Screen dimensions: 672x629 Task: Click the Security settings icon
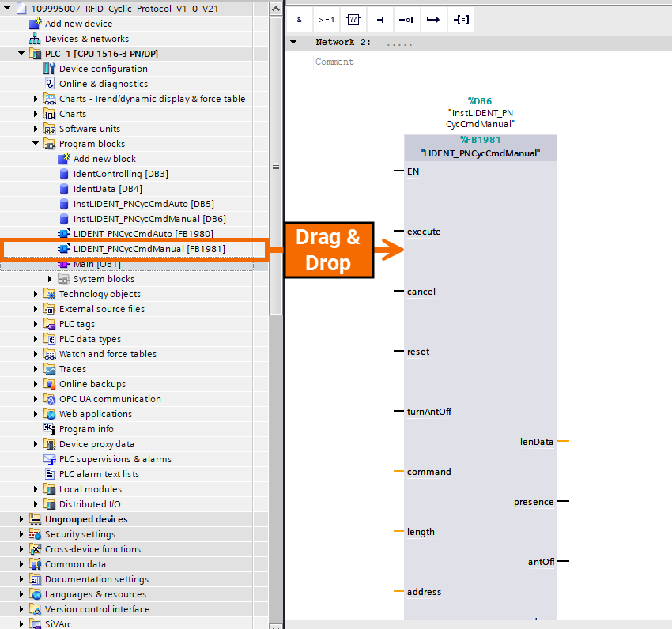point(35,534)
